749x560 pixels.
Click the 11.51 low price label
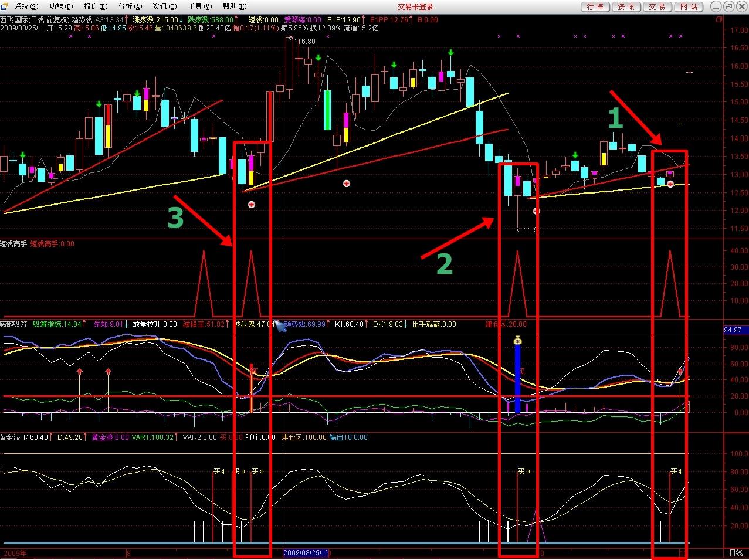pos(531,230)
